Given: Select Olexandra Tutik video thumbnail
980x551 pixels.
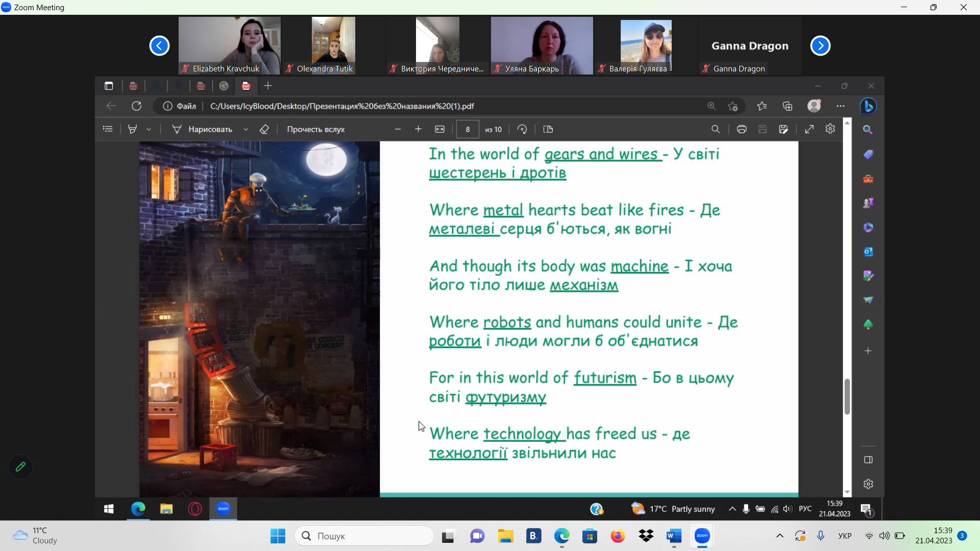Looking at the screenshot, I should 334,46.
